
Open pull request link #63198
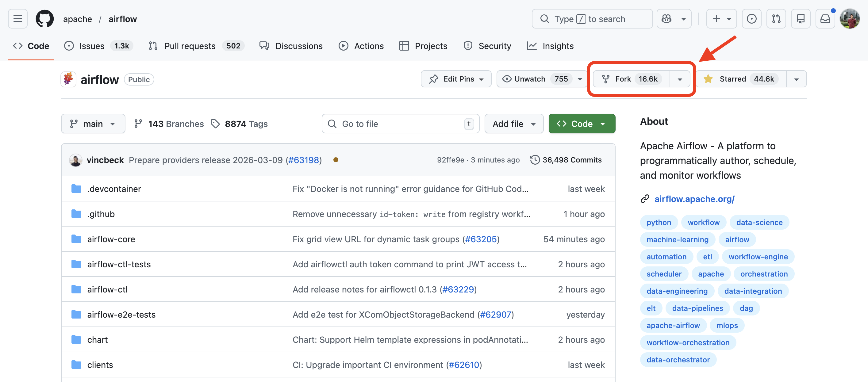point(304,160)
